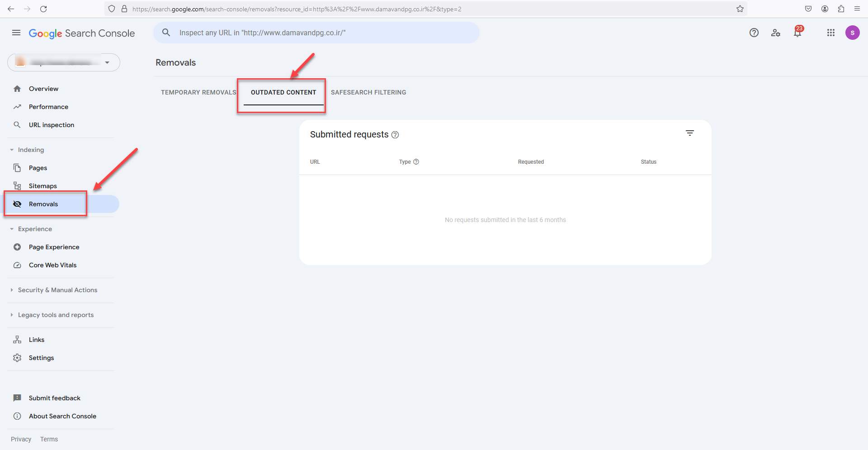The height and width of the screenshot is (450, 868).
Task: Click the Submit feedback link
Action: [54, 398]
